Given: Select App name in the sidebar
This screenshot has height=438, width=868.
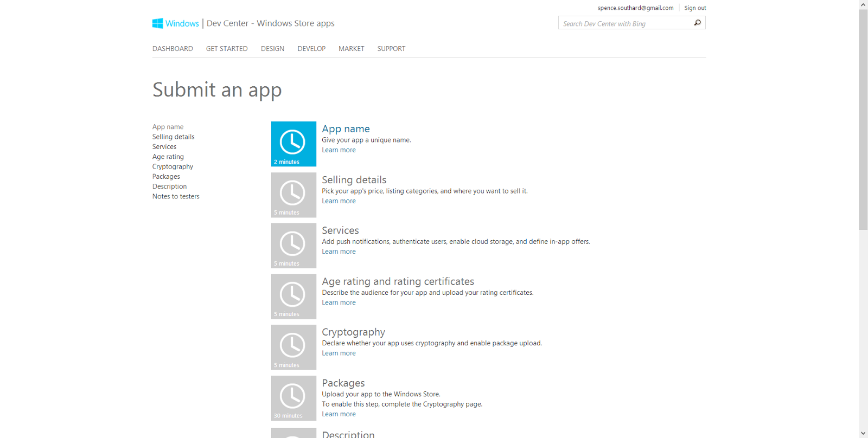Looking at the screenshot, I should [168, 127].
